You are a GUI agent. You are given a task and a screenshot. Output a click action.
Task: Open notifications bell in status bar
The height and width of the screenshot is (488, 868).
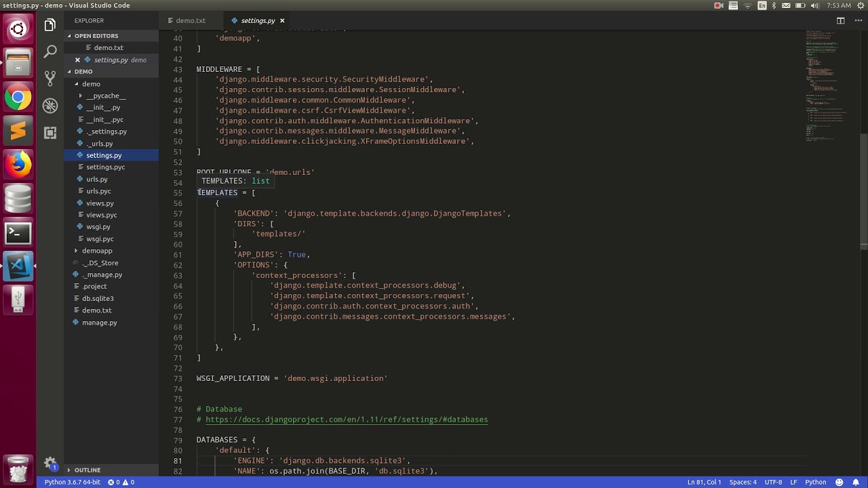(x=856, y=482)
